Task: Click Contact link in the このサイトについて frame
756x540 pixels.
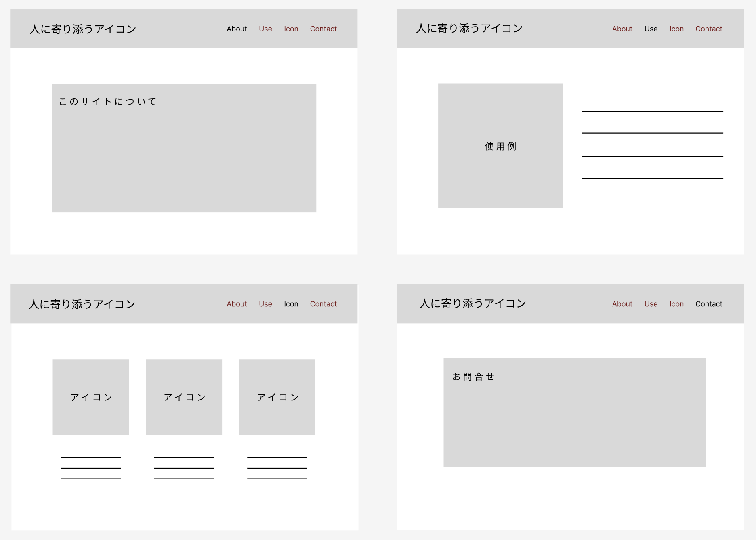Action: click(x=323, y=29)
